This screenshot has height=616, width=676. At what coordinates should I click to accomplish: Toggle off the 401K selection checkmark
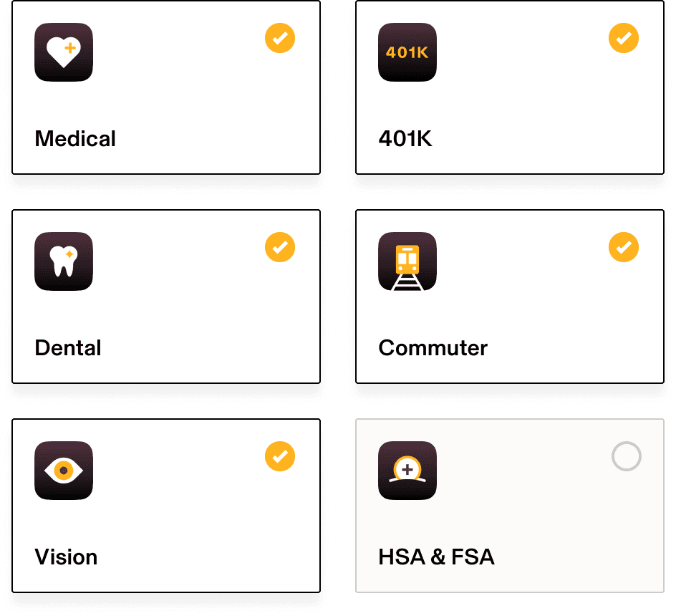(623, 38)
